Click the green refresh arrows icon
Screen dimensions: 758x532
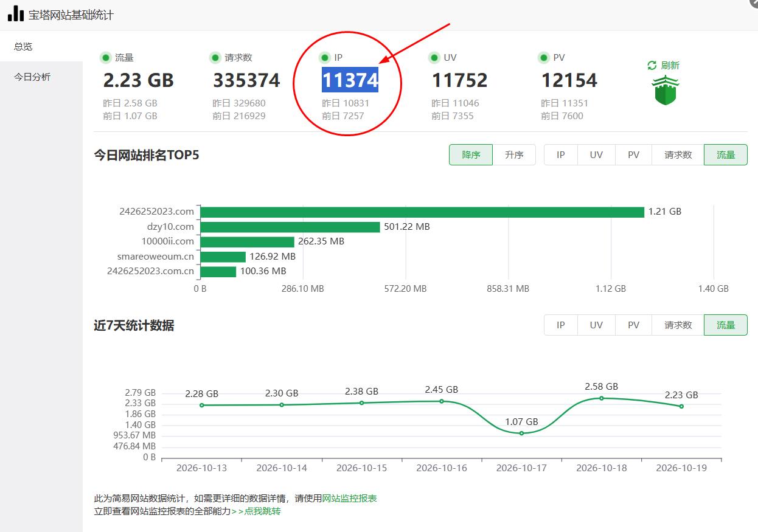(x=652, y=65)
